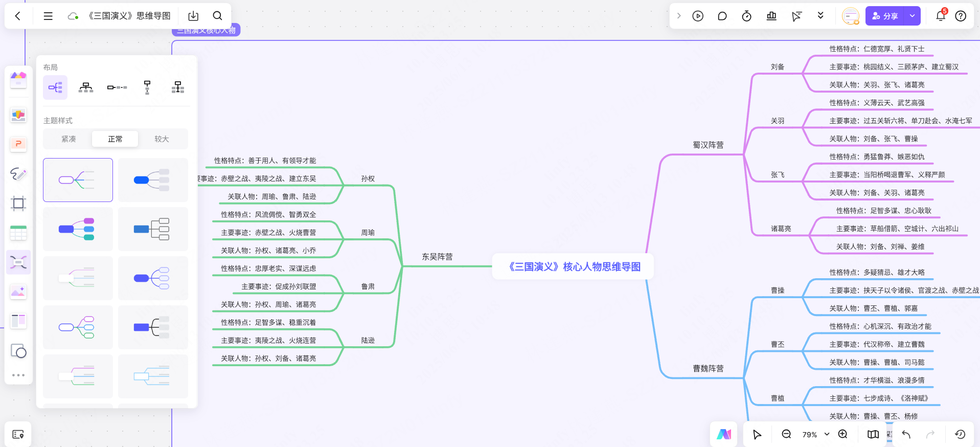Open the text card layout sidebar icon

18,322
